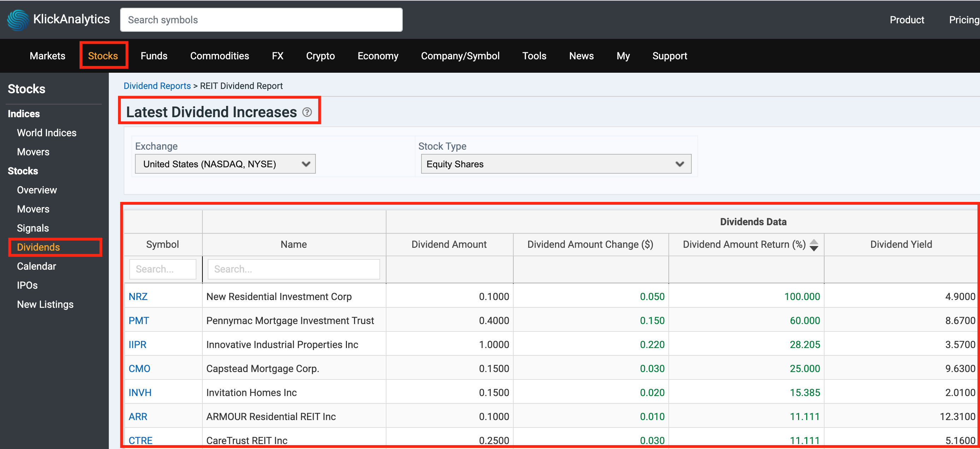The height and width of the screenshot is (449, 980).
Task: Open the Markets menu
Action: [48, 56]
